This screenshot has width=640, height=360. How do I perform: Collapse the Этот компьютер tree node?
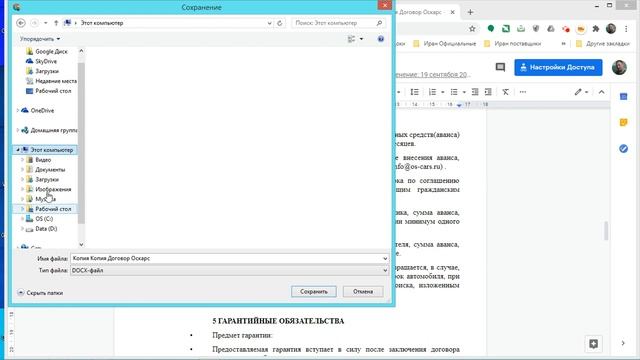18,150
